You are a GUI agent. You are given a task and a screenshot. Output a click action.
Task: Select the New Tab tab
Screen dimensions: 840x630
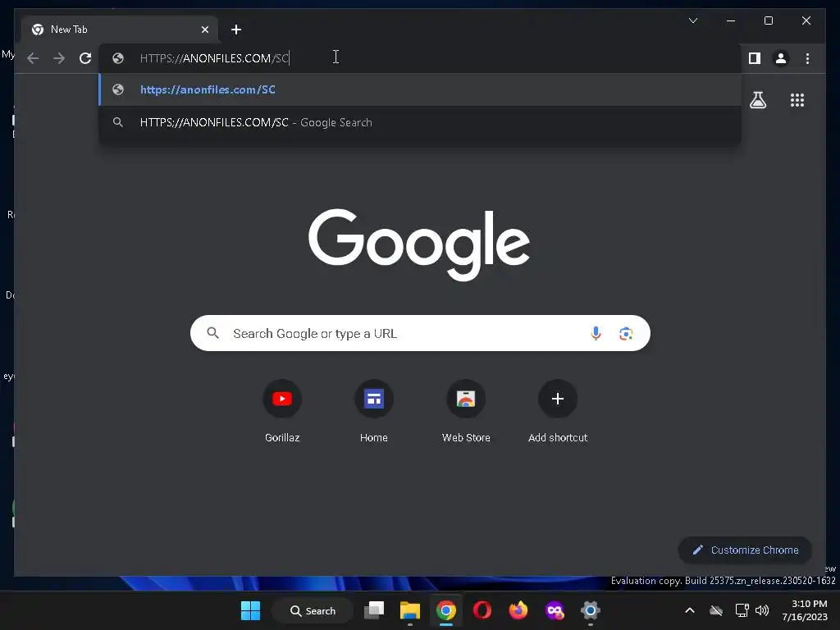(120, 30)
